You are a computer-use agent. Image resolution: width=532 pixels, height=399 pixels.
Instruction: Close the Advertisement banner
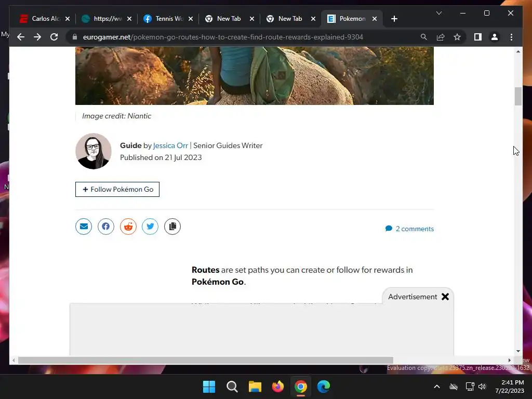pos(445,297)
